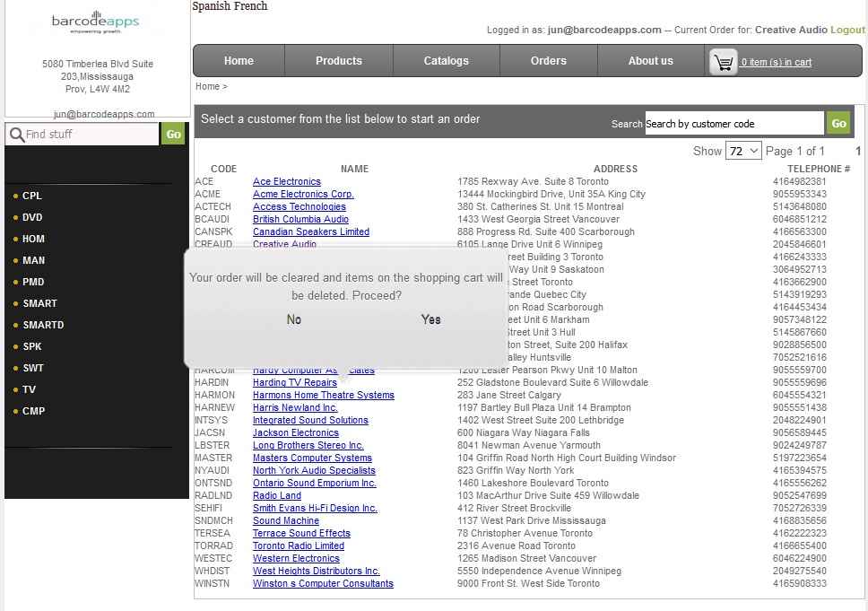Open the About us menu tab
This screenshot has height=611, width=868.
(x=650, y=61)
